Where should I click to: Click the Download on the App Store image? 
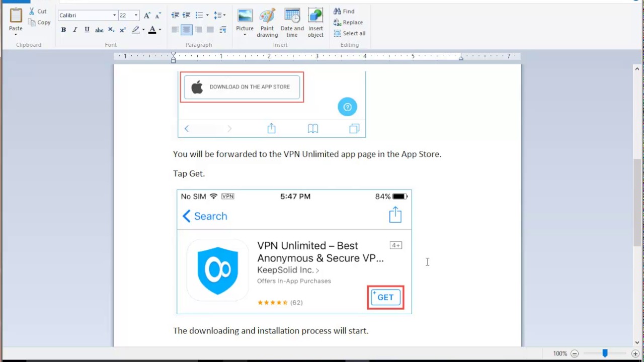point(242,87)
